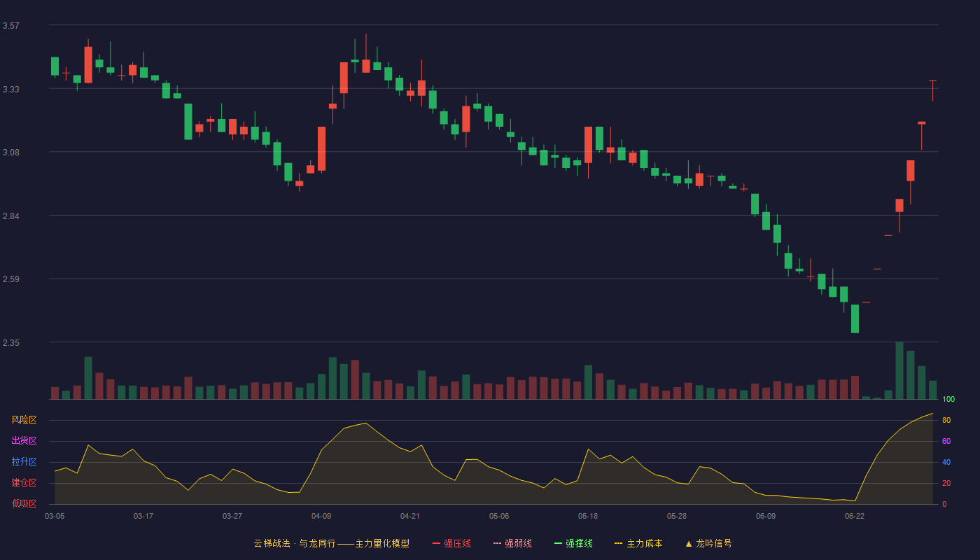The height and width of the screenshot is (560, 980).
Task: Toggle the 主力成本 legend series
Action: point(638,543)
